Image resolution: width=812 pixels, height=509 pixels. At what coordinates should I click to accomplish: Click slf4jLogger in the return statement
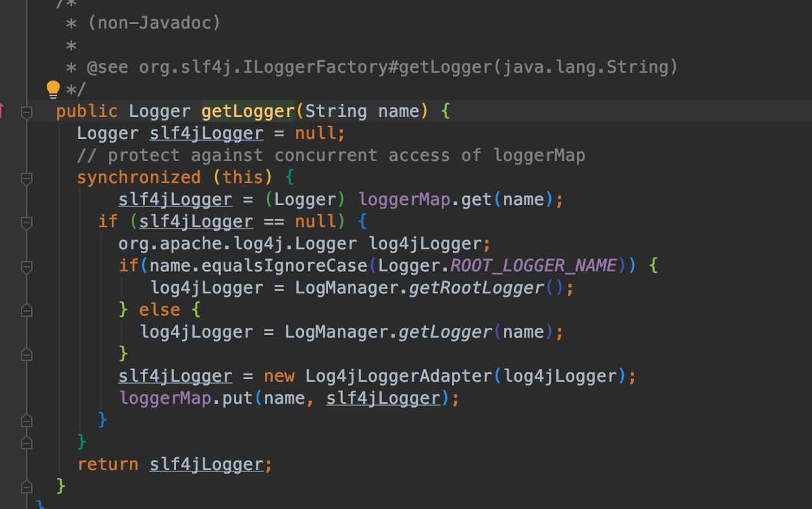pos(207,464)
